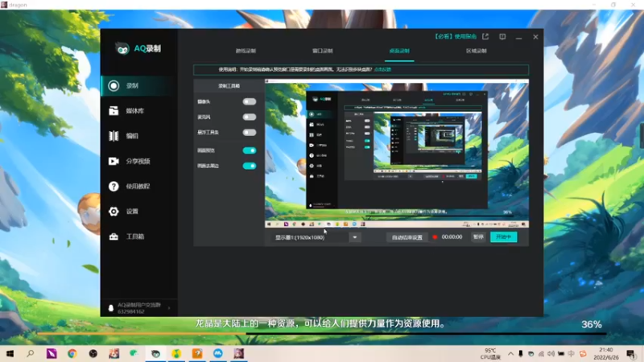Launch Chrome from the taskbar
Image resolution: width=644 pixels, height=362 pixels.
pyautogui.click(x=72, y=353)
